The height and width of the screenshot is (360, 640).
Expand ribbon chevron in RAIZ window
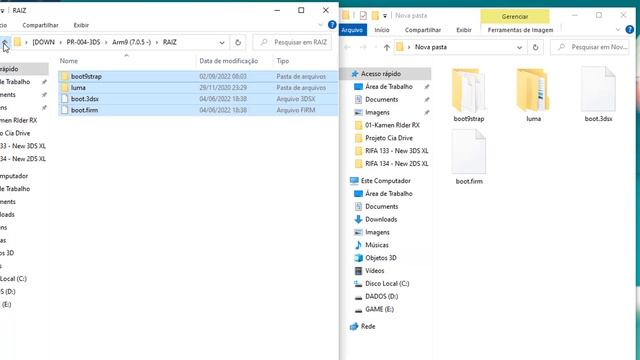[x=320, y=25]
